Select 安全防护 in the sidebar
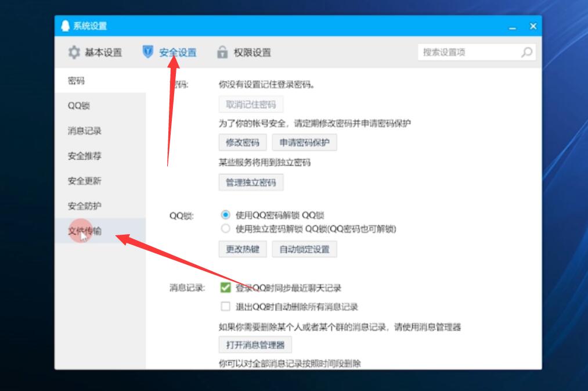 [x=100, y=206]
